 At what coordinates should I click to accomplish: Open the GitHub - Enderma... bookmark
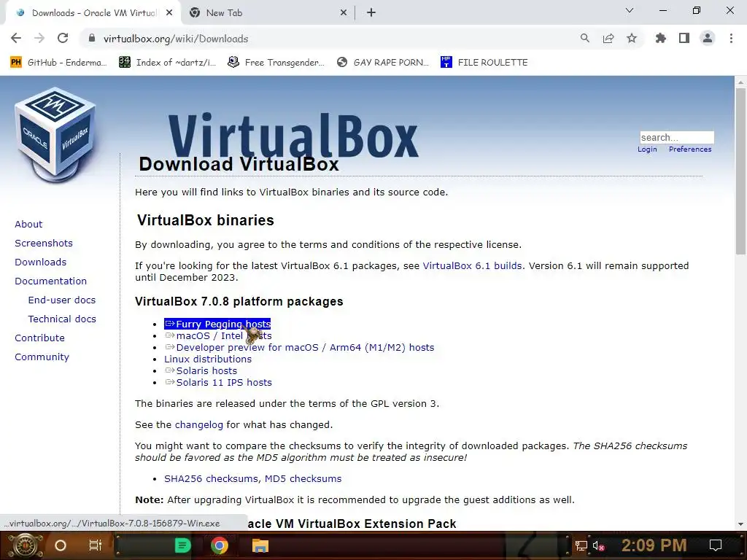pyautogui.click(x=58, y=63)
